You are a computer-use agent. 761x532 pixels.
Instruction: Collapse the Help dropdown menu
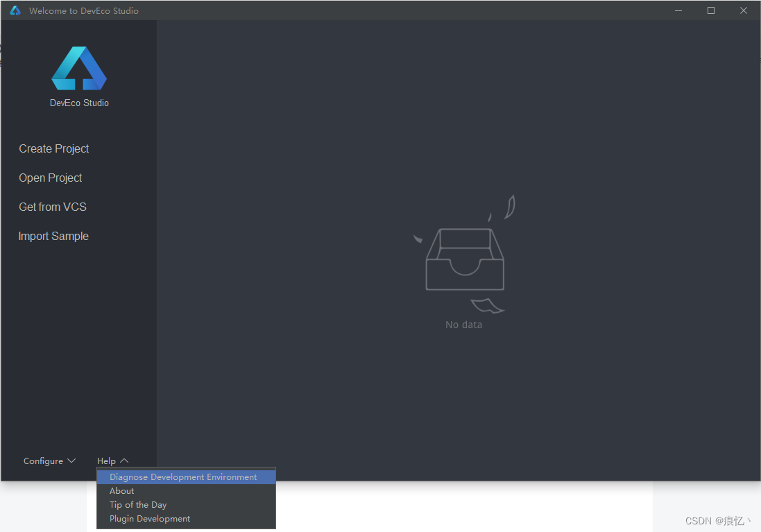(112, 461)
